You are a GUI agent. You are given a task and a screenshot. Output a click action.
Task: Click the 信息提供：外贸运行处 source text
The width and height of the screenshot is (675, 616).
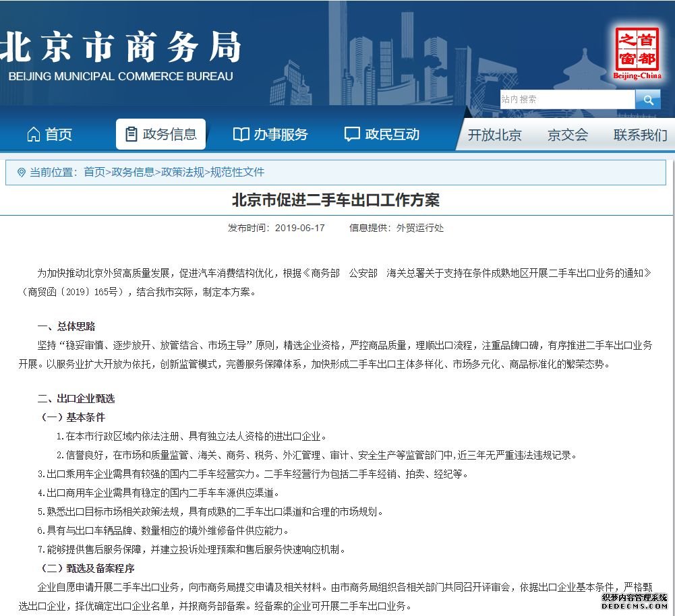(397, 228)
